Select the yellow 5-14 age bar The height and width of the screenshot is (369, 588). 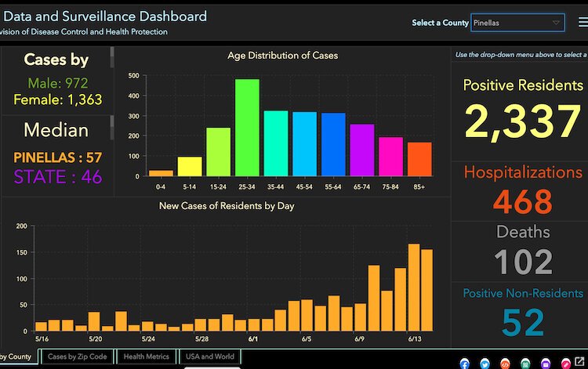click(x=190, y=166)
